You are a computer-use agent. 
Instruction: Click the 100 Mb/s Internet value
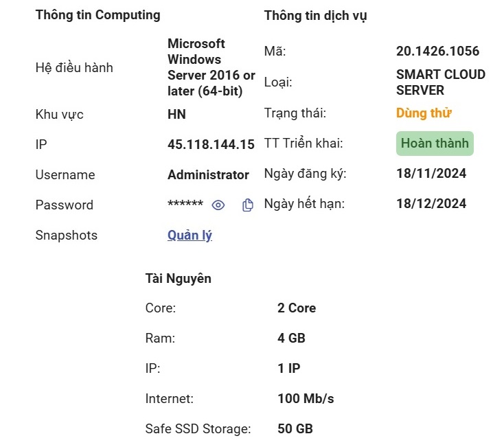point(306,398)
